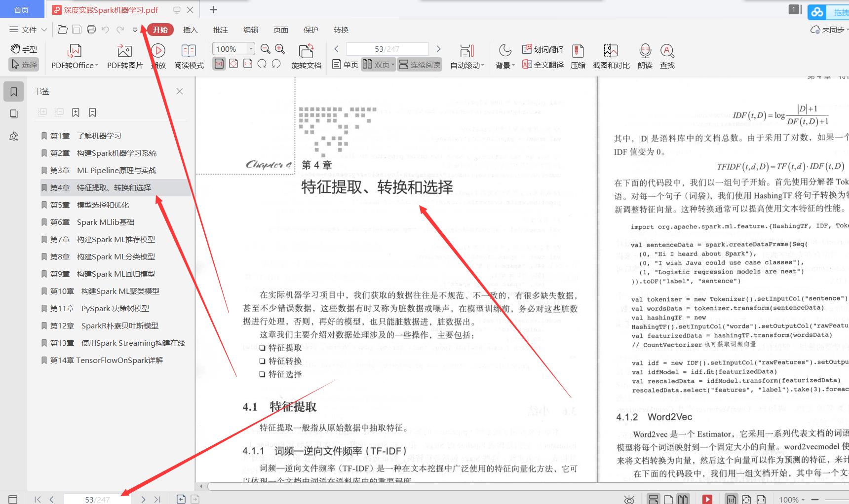Fit page to window in toolbar
The width and height of the screenshot is (849, 504).
pos(233,64)
